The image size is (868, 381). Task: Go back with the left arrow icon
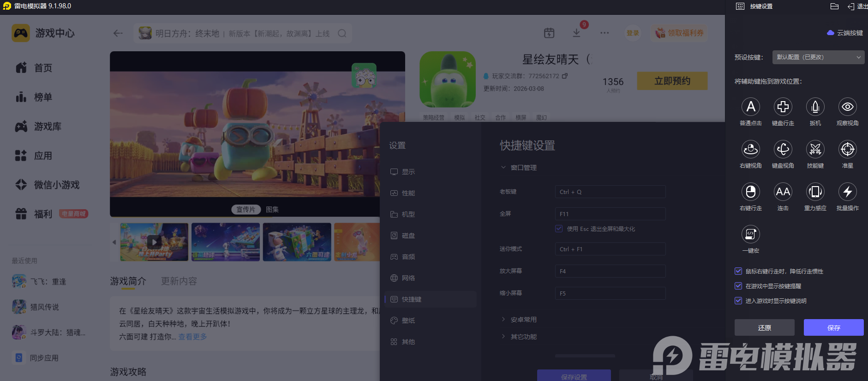tap(118, 33)
